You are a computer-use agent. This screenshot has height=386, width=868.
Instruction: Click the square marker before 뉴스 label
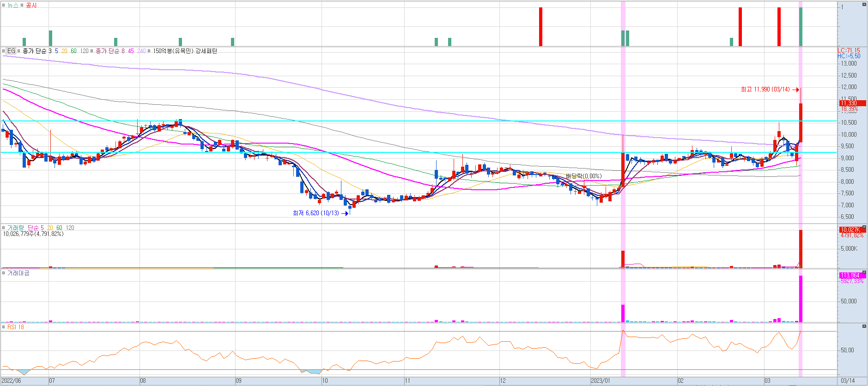(x=4, y=5)
